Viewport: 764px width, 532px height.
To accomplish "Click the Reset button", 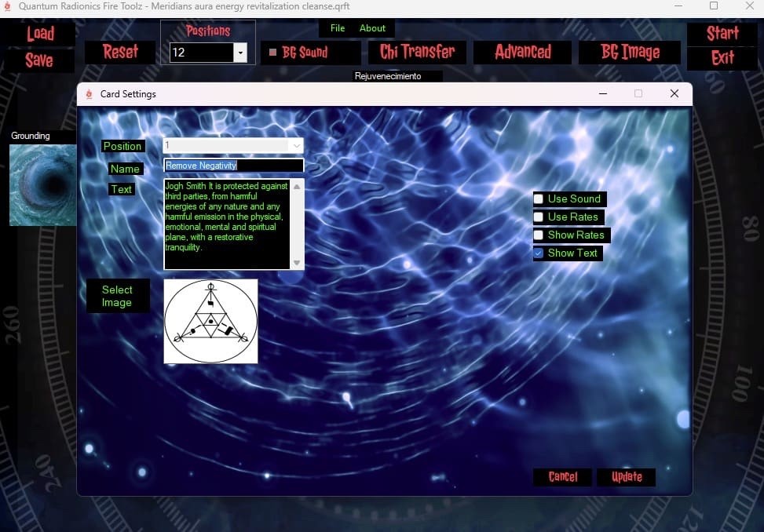I will (x=120, y=52).
